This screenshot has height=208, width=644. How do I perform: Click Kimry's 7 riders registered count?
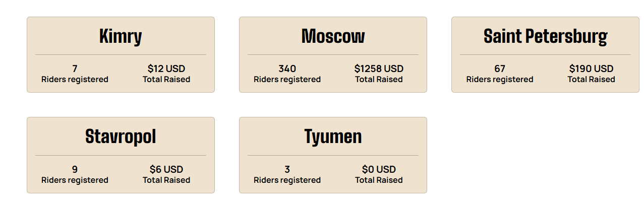click(75, 68)
